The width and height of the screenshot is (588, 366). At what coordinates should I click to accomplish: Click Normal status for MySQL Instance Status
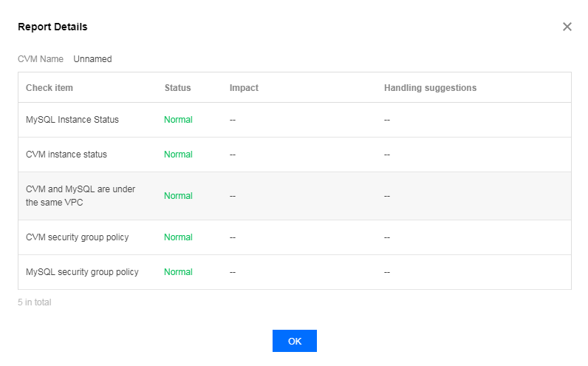[178, 120]
